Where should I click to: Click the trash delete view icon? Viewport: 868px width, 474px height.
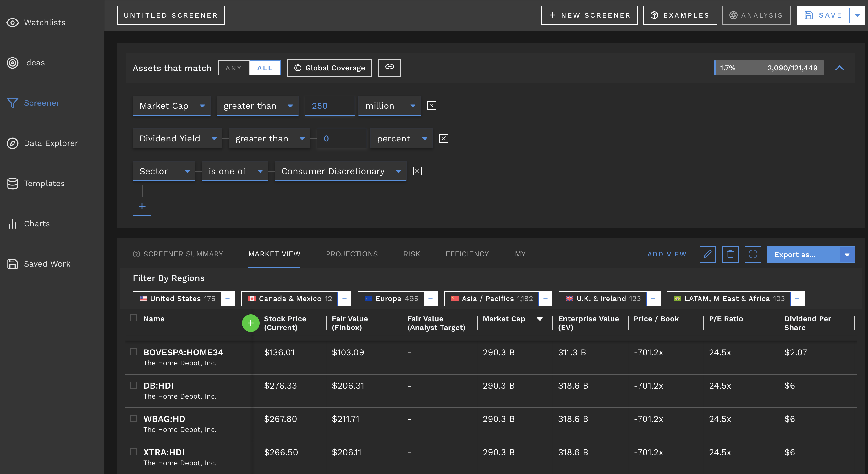coord(730,254)
